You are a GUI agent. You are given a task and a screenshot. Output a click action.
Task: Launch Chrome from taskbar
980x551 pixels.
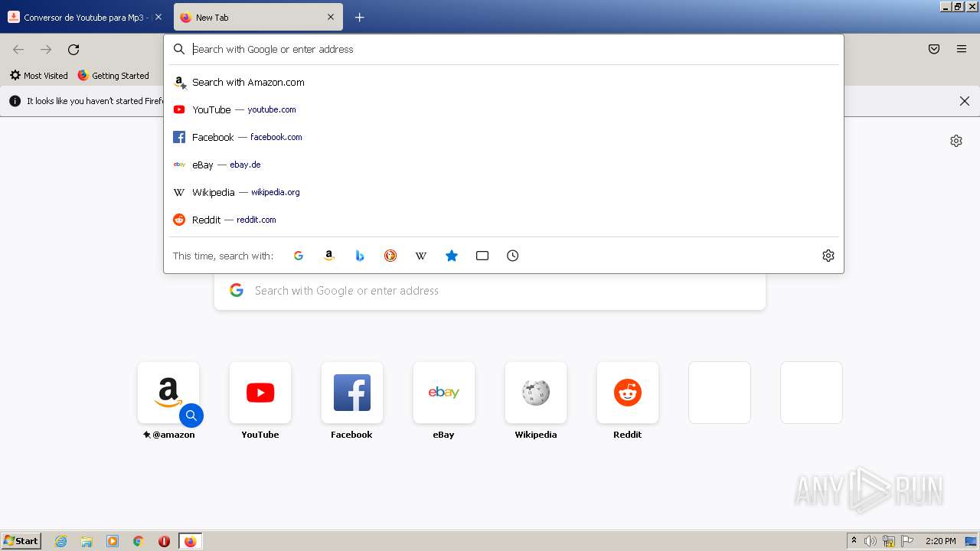coord(139,541)
